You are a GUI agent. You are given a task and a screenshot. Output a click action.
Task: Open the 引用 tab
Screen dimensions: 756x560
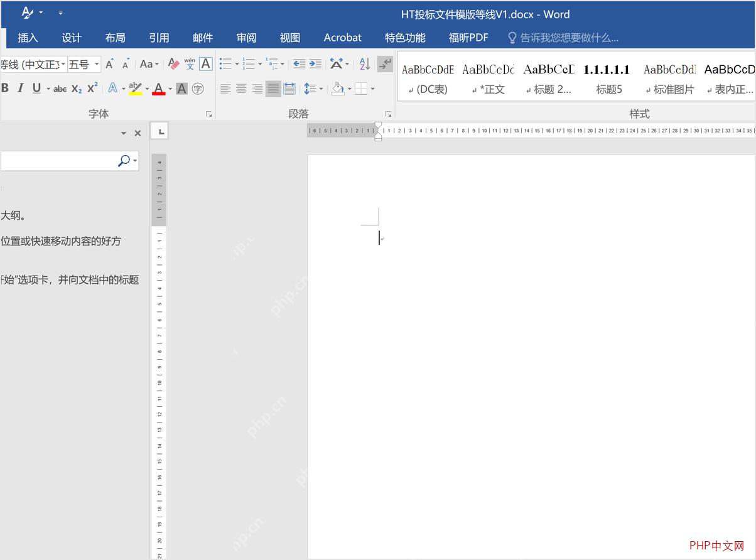coord(159,38)
